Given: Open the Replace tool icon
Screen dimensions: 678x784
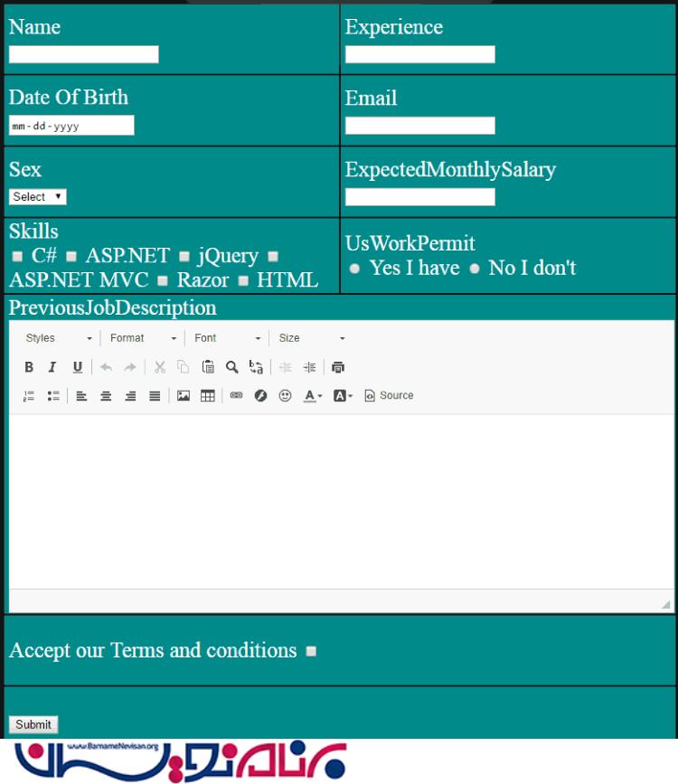Looking at the screenshot, I should point(256,367).
